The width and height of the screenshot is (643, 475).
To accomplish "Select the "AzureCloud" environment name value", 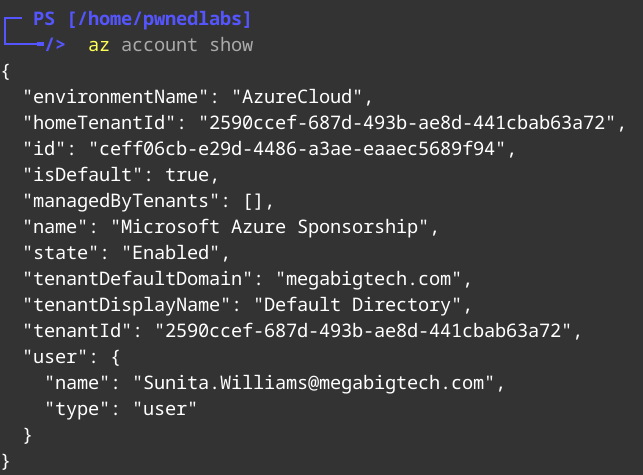I will tap(301, 97).
